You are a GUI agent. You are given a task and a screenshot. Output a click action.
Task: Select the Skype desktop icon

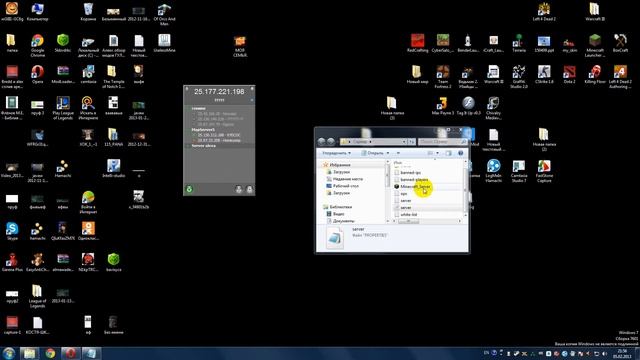click(12, 231)
